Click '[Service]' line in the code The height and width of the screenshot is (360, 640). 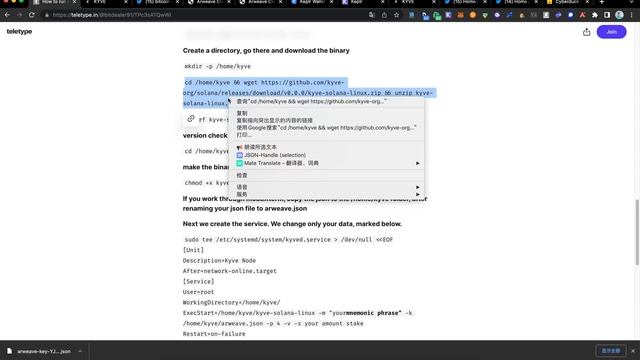click(198, 282)
